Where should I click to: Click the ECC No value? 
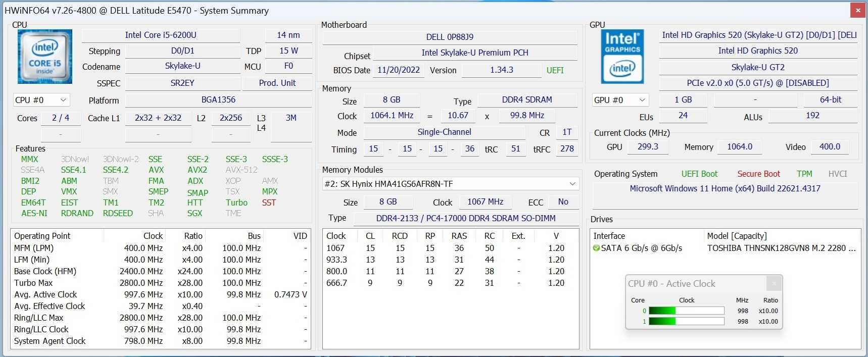click(563, 202)
